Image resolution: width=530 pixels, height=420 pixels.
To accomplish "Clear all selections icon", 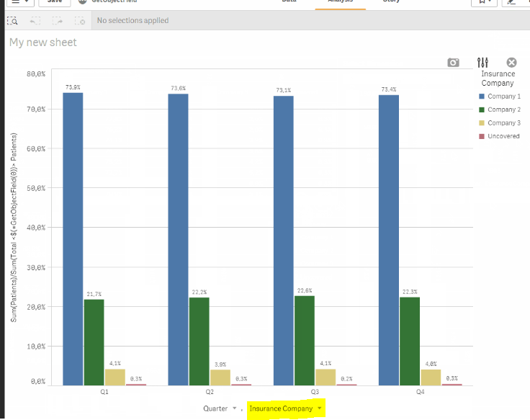I will 80,21.
